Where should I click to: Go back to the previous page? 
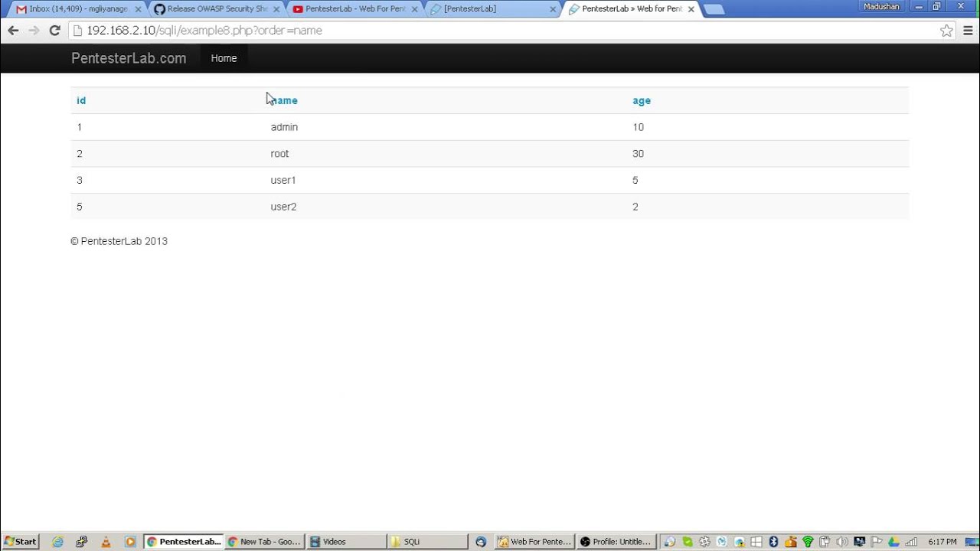tap(13, 31)
